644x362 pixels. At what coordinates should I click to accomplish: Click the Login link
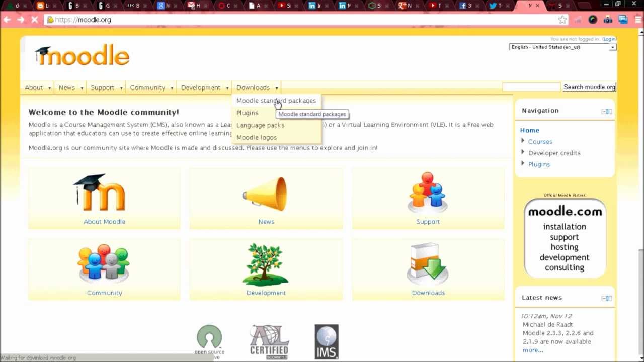point(609,39)
